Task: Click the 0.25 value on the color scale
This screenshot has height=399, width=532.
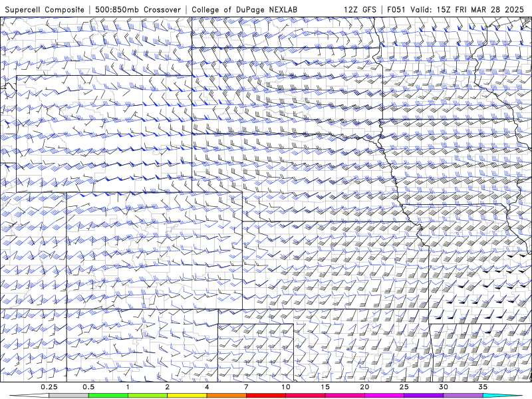Action: click(x=49, y=387)
